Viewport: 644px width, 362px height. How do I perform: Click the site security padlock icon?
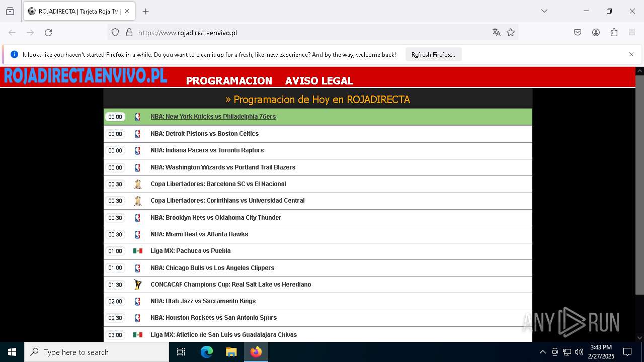(x=129, y=33)
